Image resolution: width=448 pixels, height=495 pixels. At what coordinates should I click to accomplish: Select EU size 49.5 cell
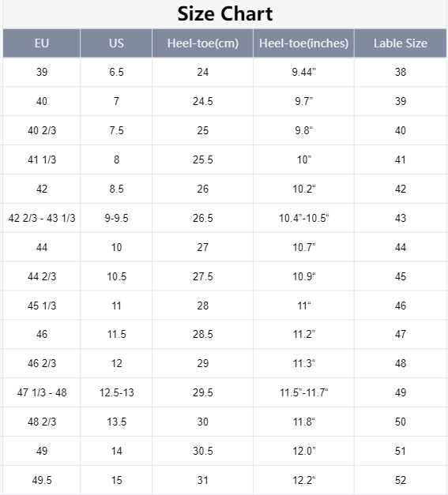pos(41,480)
